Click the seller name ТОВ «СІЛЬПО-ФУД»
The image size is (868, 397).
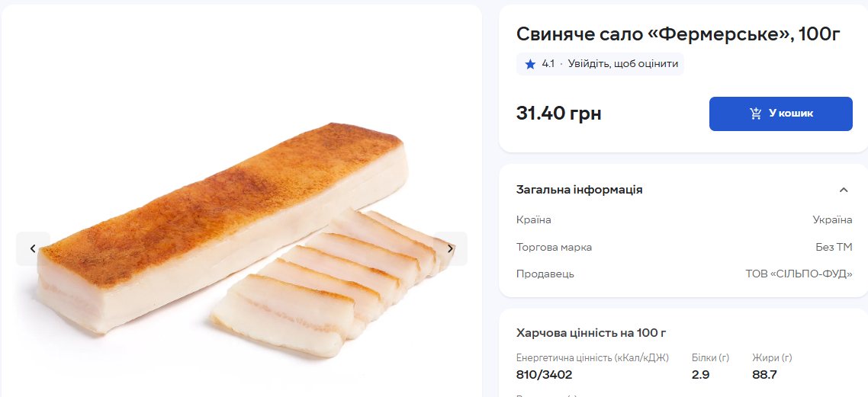[x=799, y=274]
